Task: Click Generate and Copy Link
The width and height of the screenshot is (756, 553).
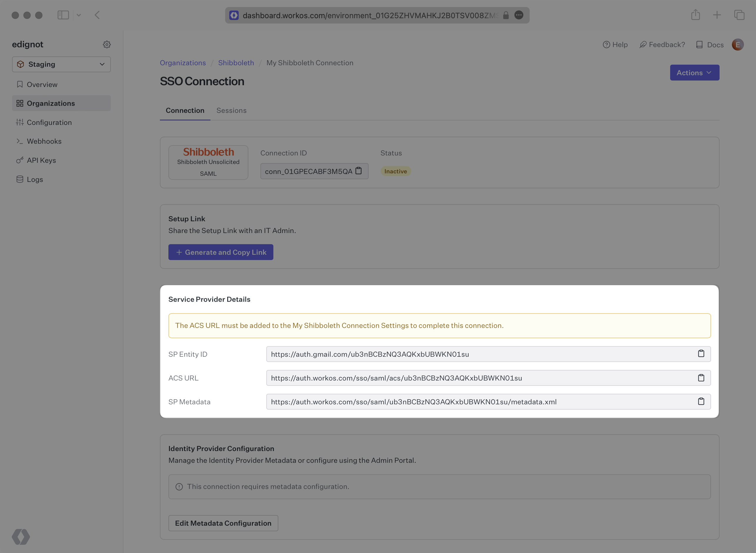Action: click(221, 252)
